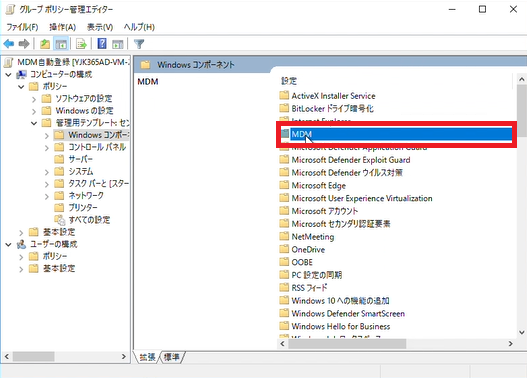Select the Microsoft Defender ウイルス対策 folder
This screenshot has width=527, height=378.
click(347, 173)
